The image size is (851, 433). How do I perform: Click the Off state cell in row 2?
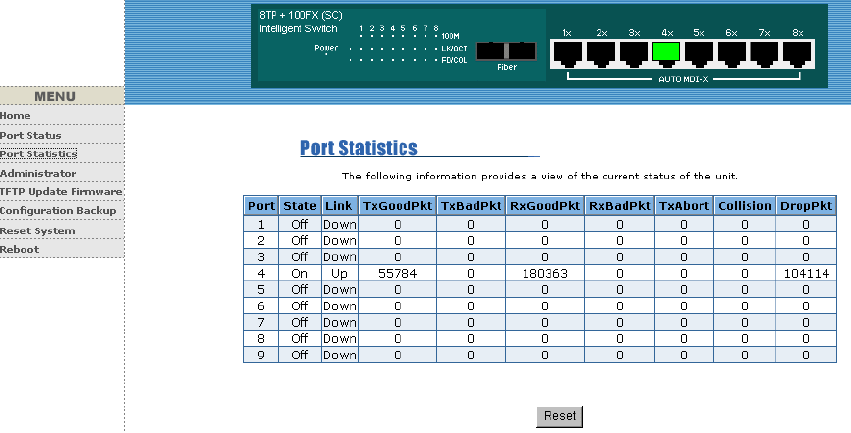tap(300, 240)
